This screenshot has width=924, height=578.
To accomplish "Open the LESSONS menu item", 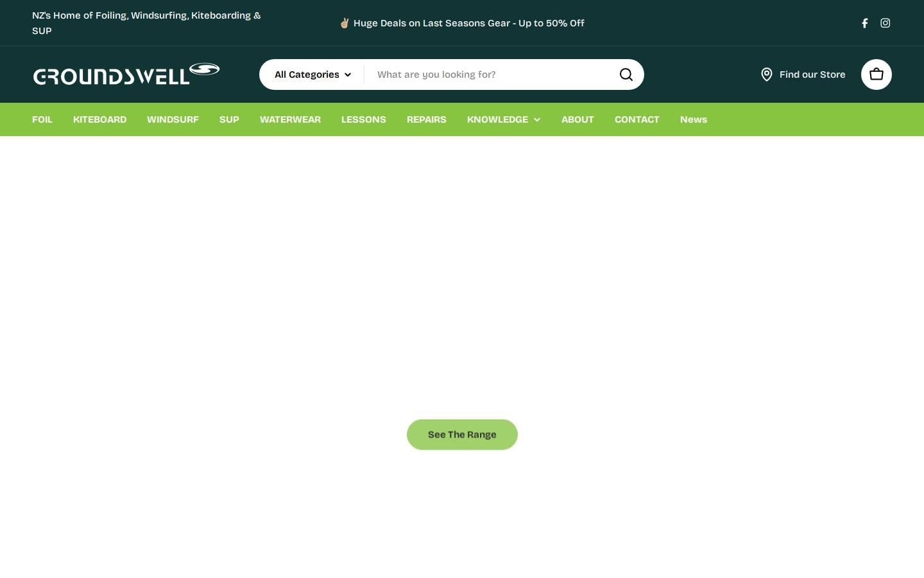I will [x=364, y=119].
